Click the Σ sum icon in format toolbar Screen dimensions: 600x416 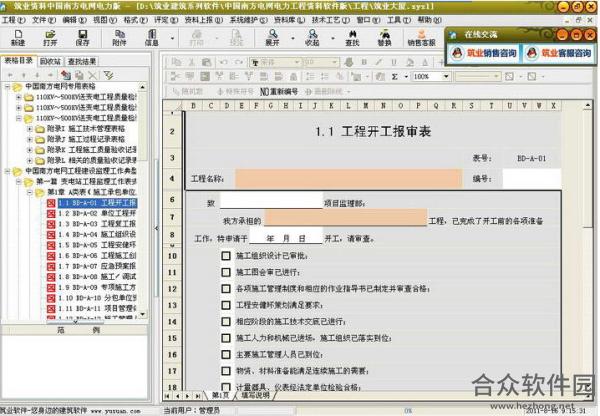(x=395, y=77)
